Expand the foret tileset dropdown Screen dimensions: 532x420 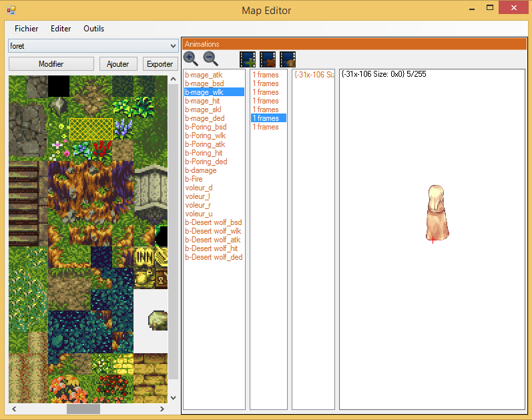pyautogui.click(x=173, y=46)
